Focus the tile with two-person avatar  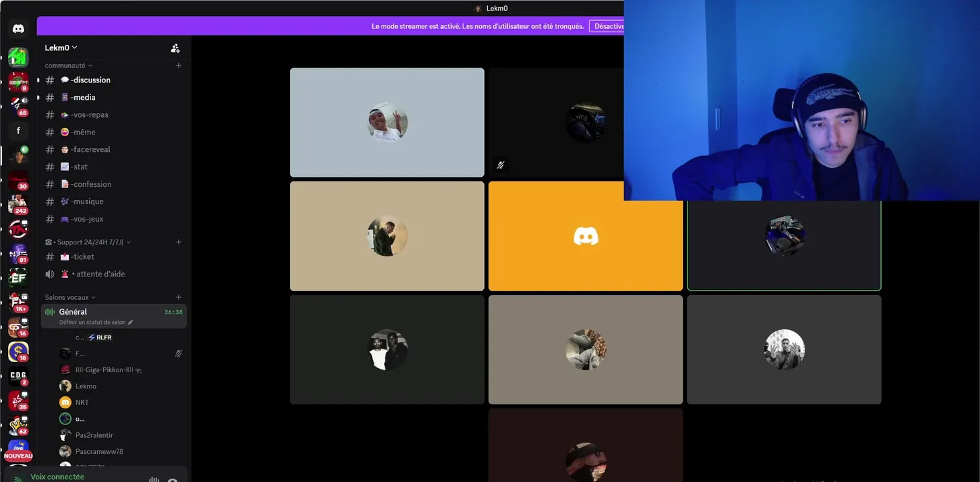point(387,349)
